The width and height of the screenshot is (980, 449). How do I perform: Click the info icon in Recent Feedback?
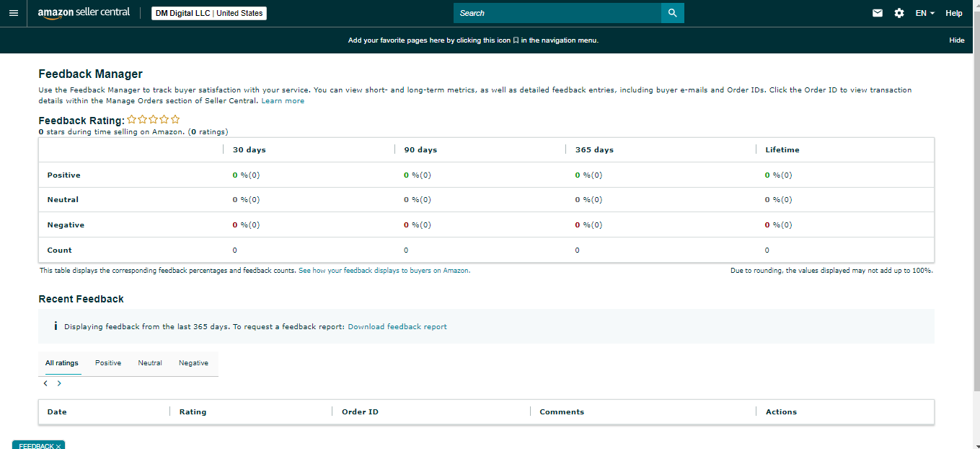point(56,326)
